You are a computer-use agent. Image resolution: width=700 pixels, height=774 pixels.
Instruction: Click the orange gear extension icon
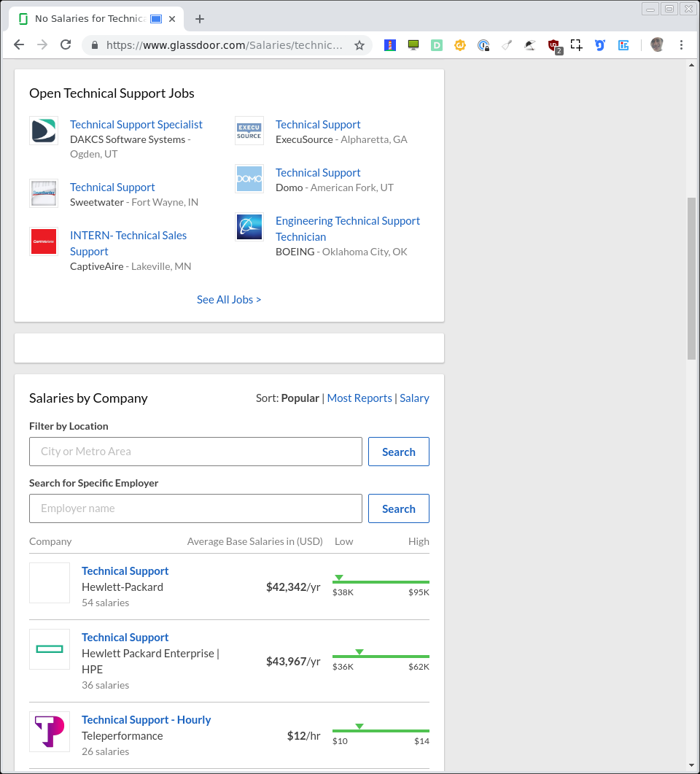460,45
